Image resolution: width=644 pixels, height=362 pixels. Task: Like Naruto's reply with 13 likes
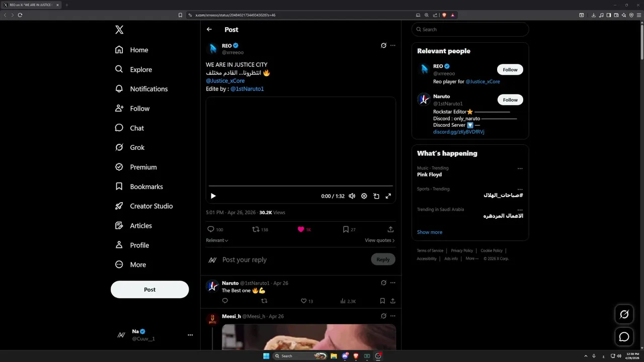pyautogui.click(x=306, y=301)
